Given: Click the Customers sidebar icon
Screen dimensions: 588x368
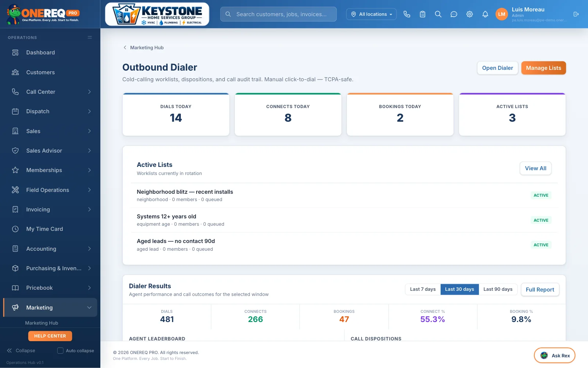Looking at the screenshot, I should 15,72.
